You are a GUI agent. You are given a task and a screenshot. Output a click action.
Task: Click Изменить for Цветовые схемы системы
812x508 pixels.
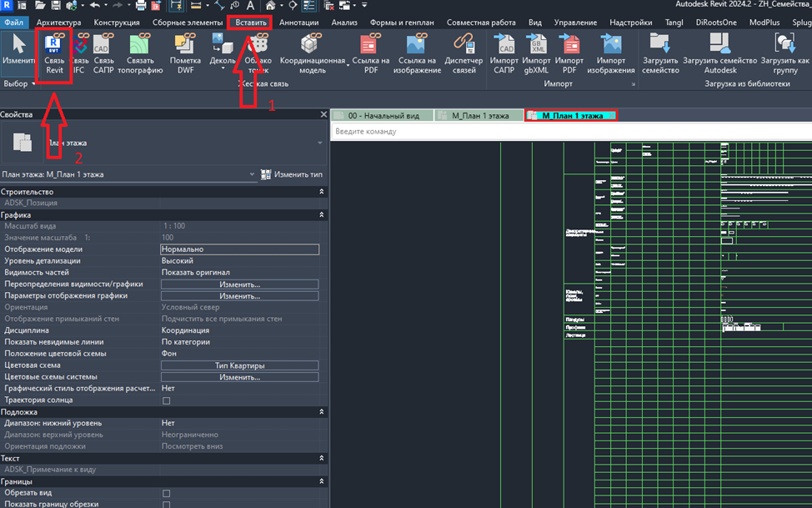click(x=240, y=377)
